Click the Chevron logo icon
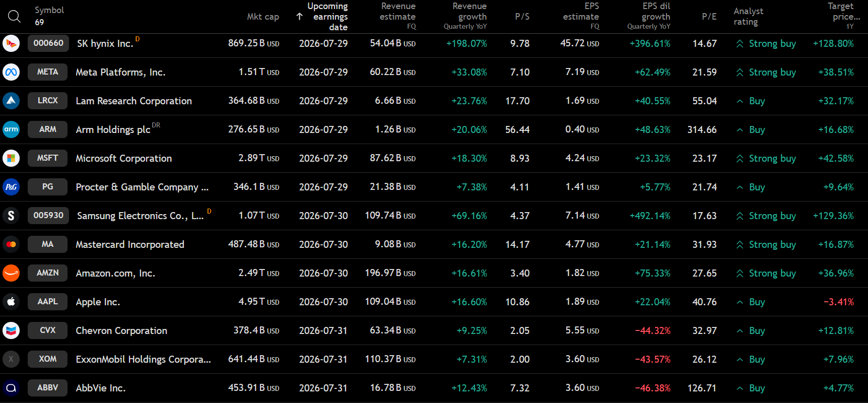This screenshot has width=868, height=403. coord(11,330)
